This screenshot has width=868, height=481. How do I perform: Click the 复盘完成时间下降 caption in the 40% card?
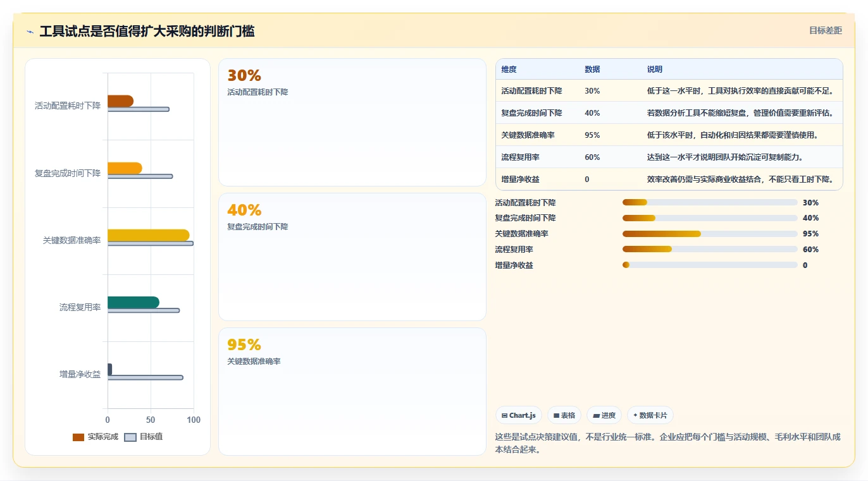257,227
